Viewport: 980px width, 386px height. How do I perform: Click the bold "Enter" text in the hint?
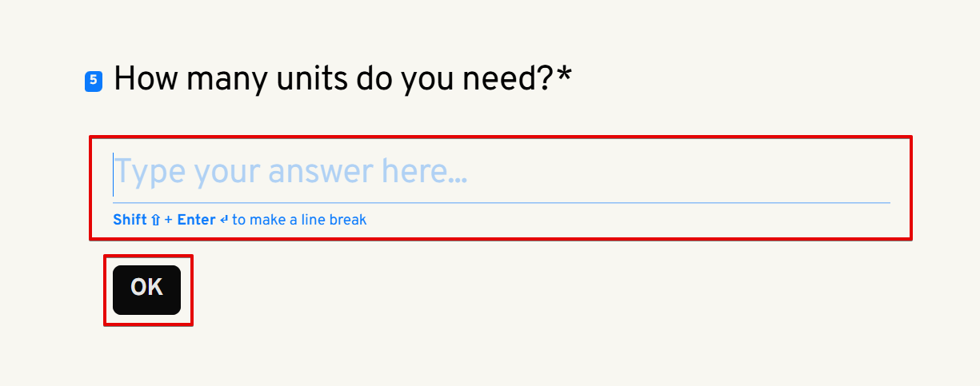(196, 220)
